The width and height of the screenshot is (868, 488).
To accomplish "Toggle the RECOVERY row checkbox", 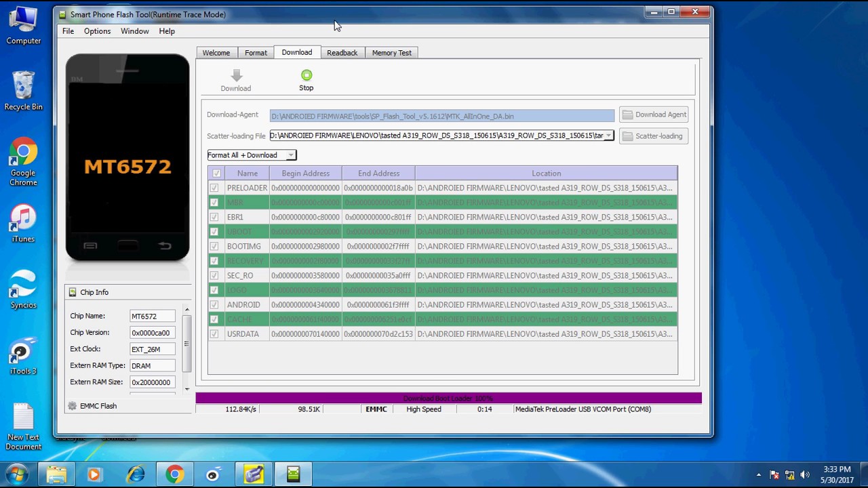I will [x=214, y=261].
